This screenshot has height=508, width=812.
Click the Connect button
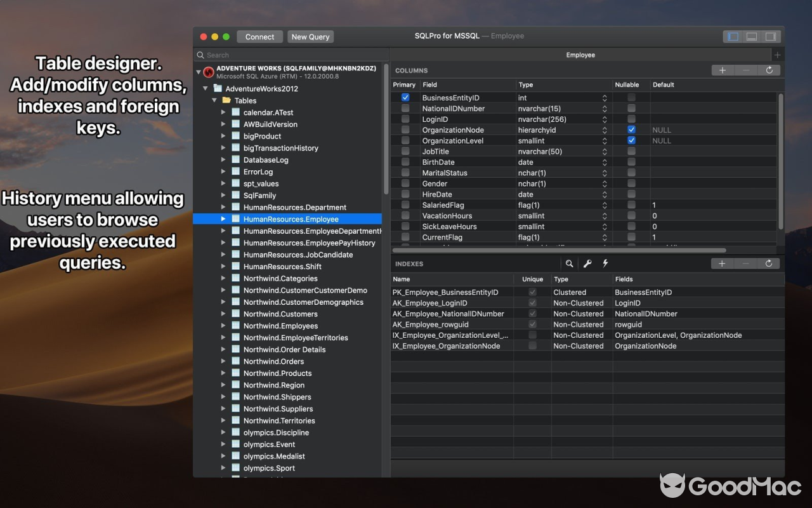(259, 36)
